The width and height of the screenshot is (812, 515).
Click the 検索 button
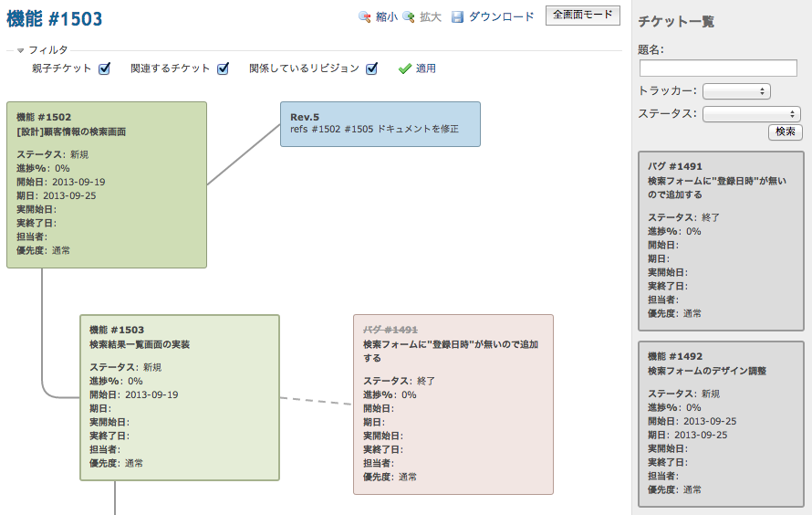pos(785,131)
